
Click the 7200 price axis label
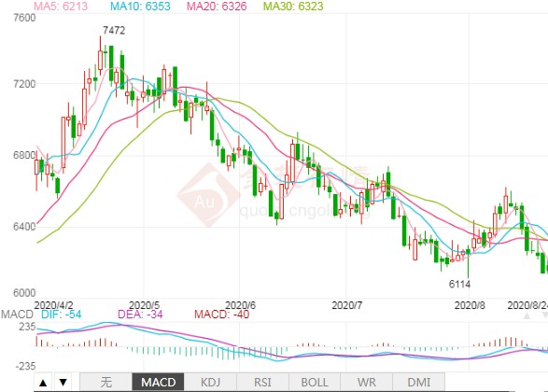coord(24,84)
